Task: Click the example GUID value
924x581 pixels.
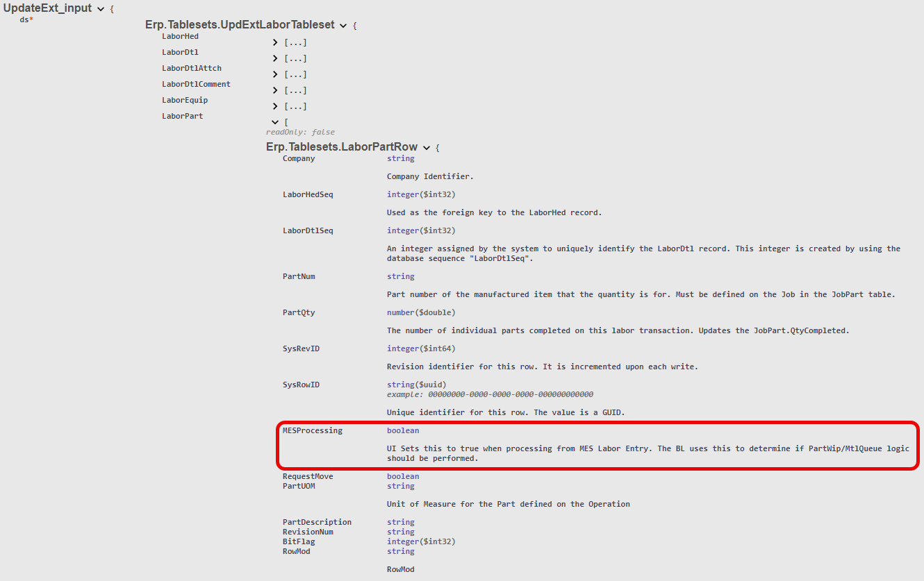Action: pos(511,394)
